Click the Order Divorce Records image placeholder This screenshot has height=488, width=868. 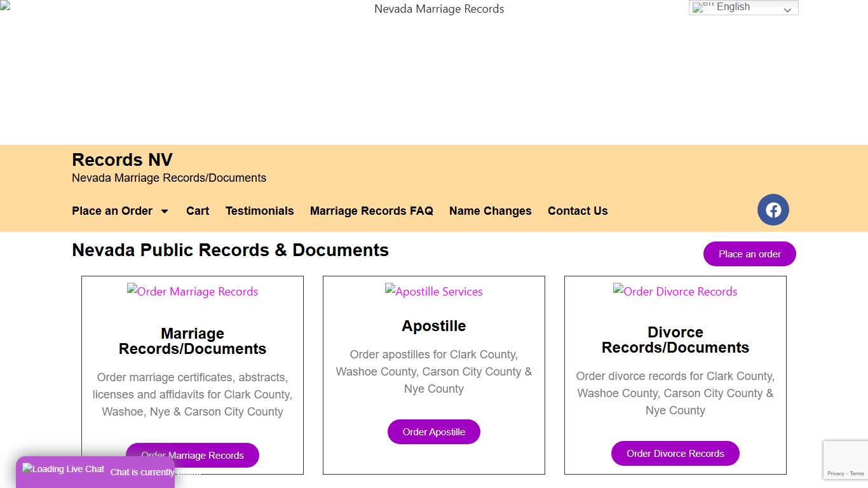(x=675, y=291)
